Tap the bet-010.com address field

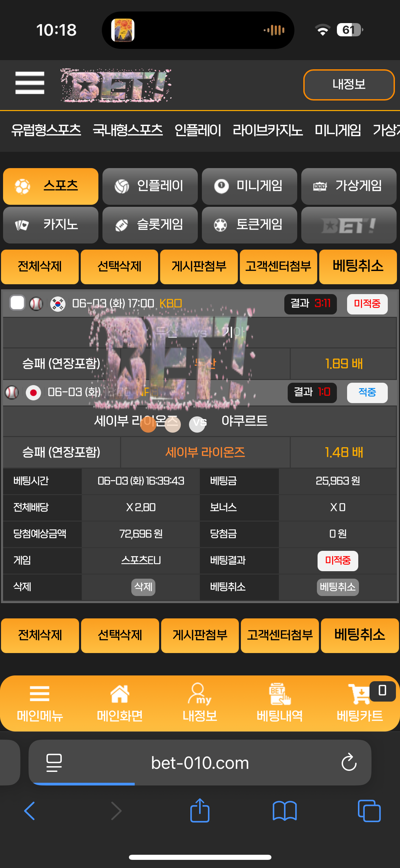click(x=200, y=762)
